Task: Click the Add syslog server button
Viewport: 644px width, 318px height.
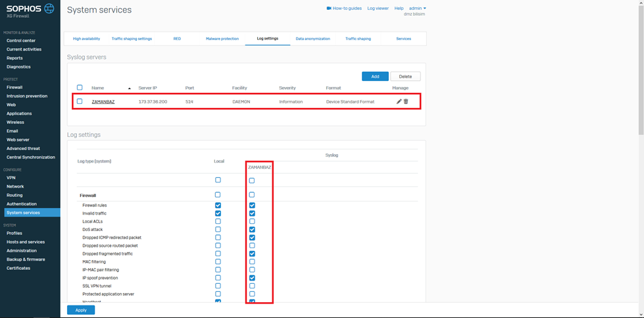Action: coord(375,76)
